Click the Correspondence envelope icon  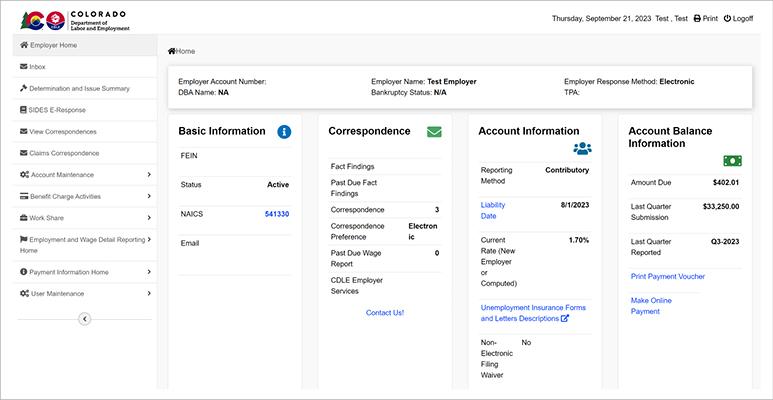(434, 132)
